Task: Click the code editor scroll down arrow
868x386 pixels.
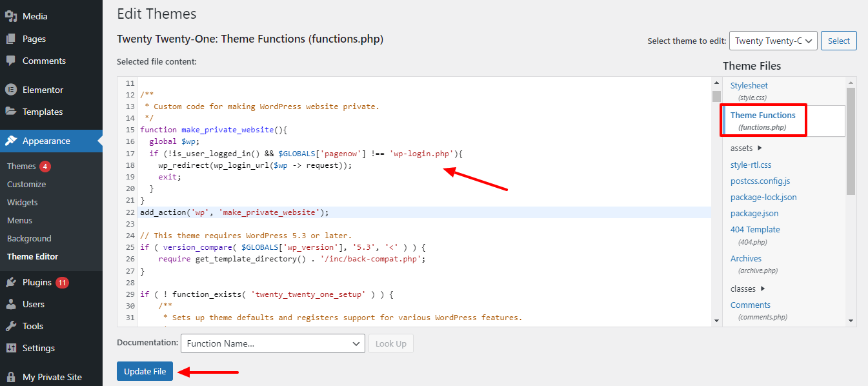Action: pos(716,320)
